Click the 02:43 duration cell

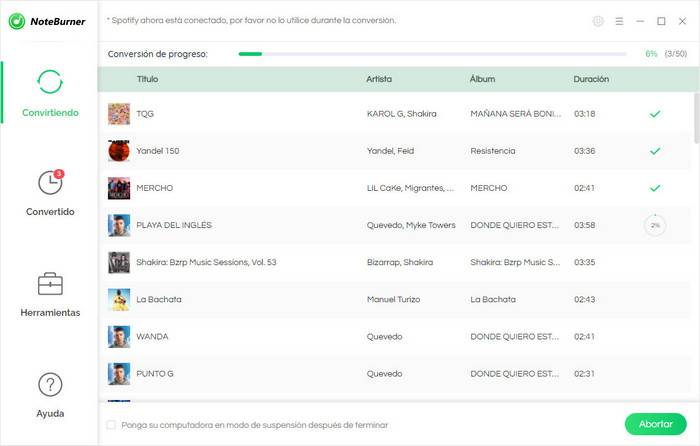tap(584, 299)
